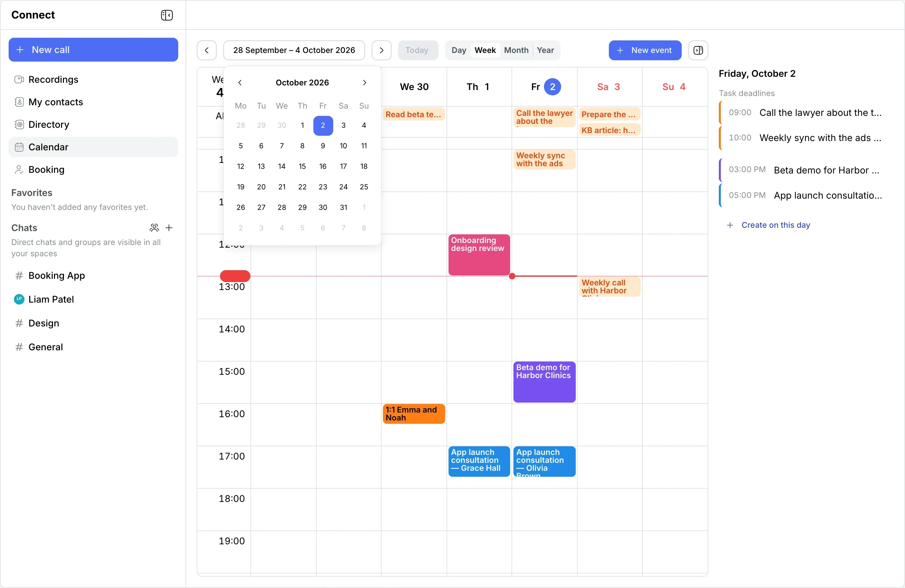The height and width of the screenshot is (588, 905).
Task: Click the My contacts icon
Action: [x=19, y=102]
